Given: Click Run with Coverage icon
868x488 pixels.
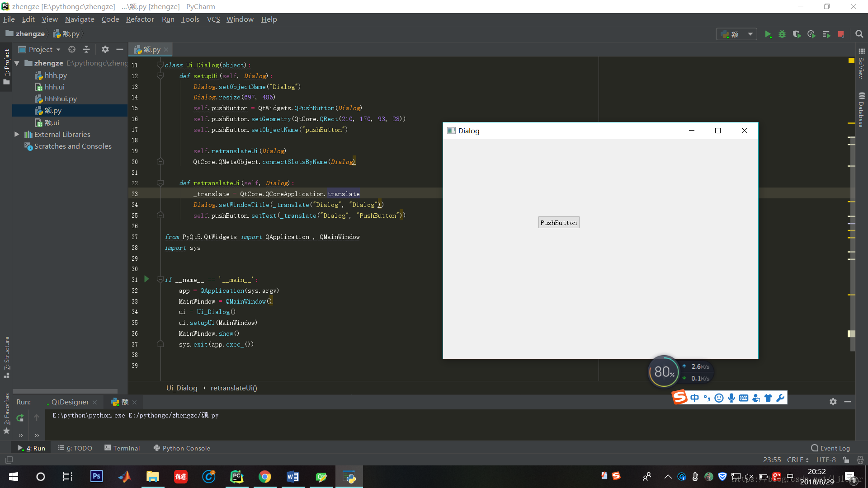Looking at the screenshot, I should tap(797, 34).
